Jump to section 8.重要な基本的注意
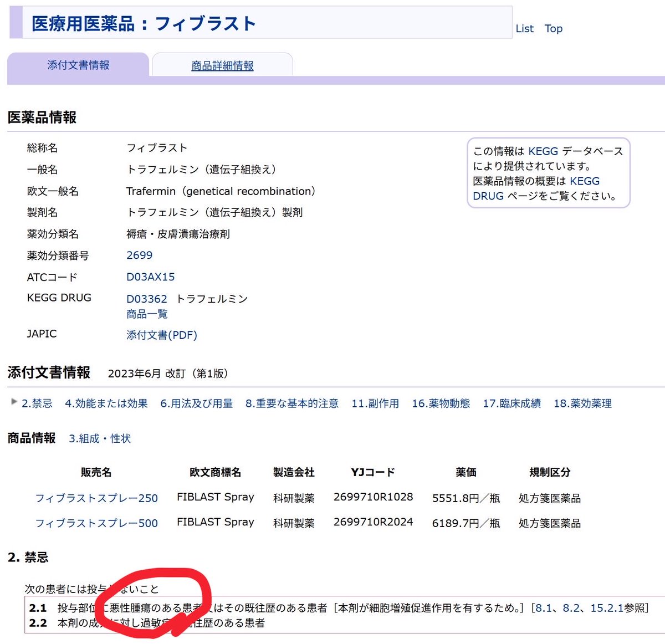665x644 pixels. pos(291,403)
